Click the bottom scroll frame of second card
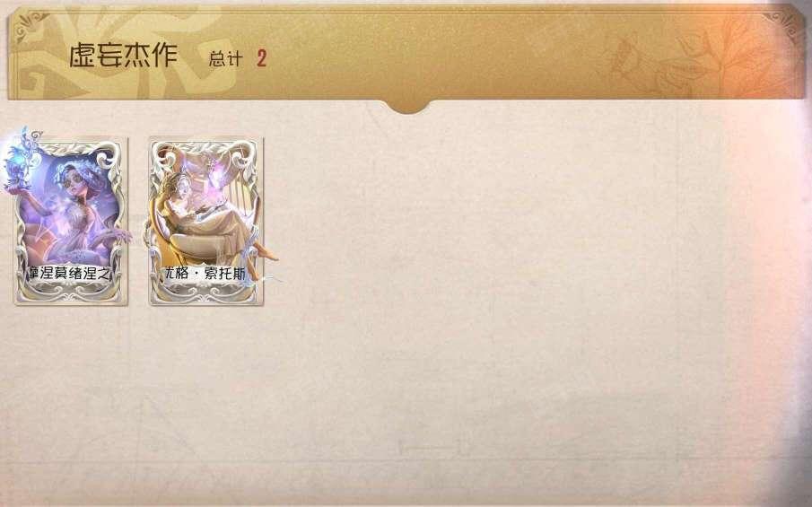 [206, 293]
